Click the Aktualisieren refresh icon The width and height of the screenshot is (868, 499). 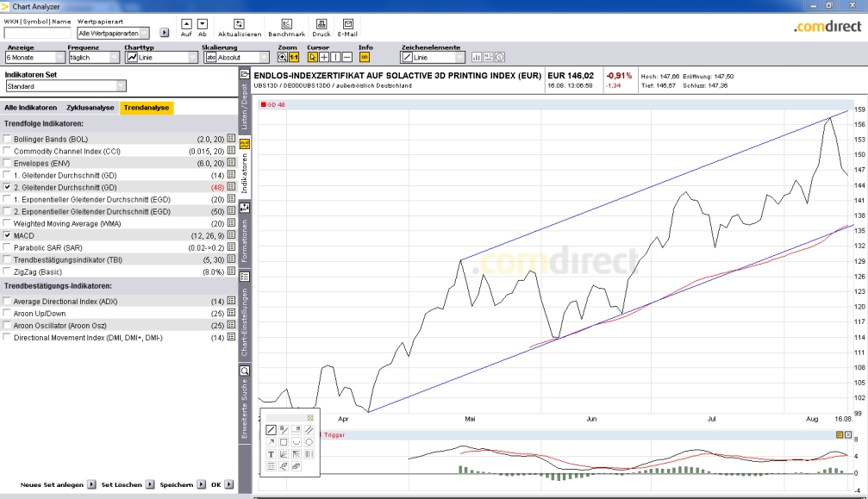point(239,24)
